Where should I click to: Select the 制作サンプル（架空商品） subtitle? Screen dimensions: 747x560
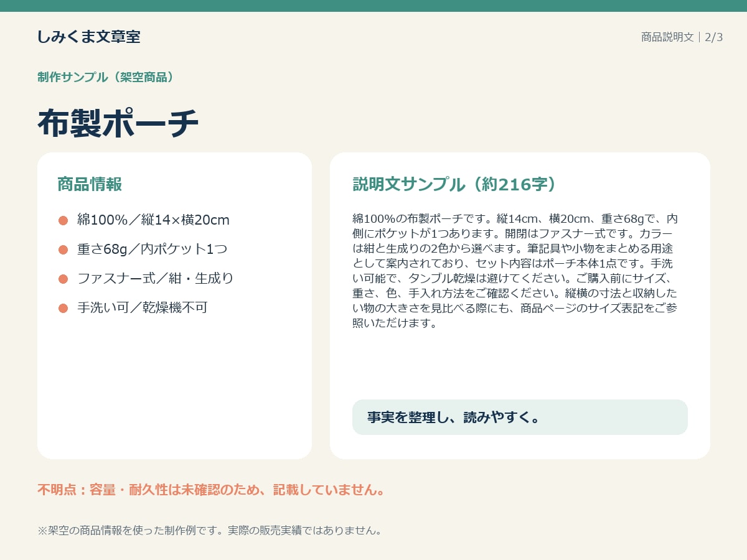pos(105,77)
